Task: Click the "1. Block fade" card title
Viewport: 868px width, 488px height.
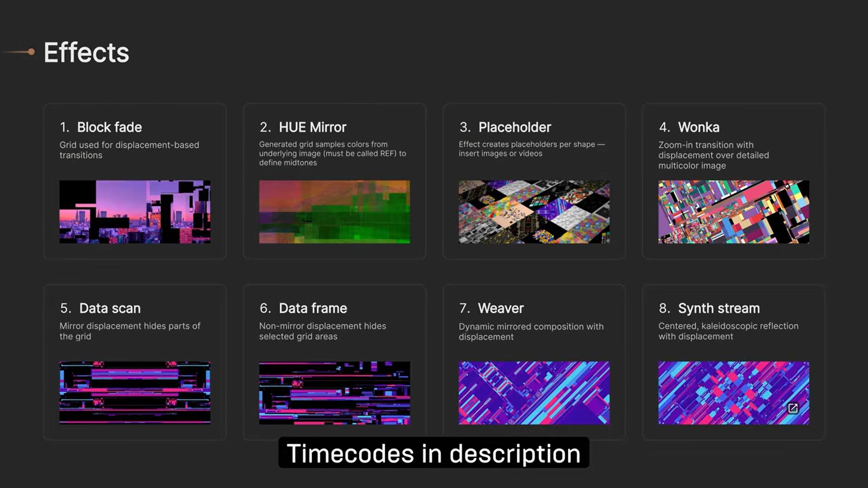Action: click(101, 127)
